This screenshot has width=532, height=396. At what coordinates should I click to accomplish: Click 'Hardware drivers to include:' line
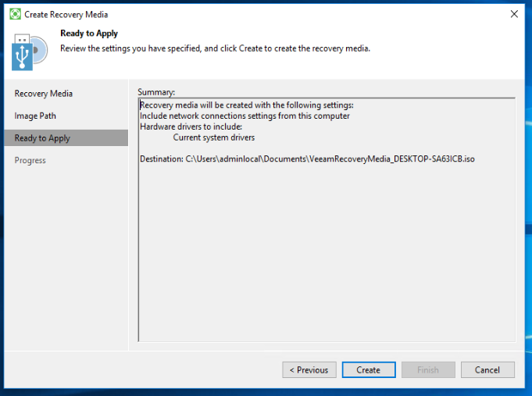pyautogui.click(x=191, y=127)
